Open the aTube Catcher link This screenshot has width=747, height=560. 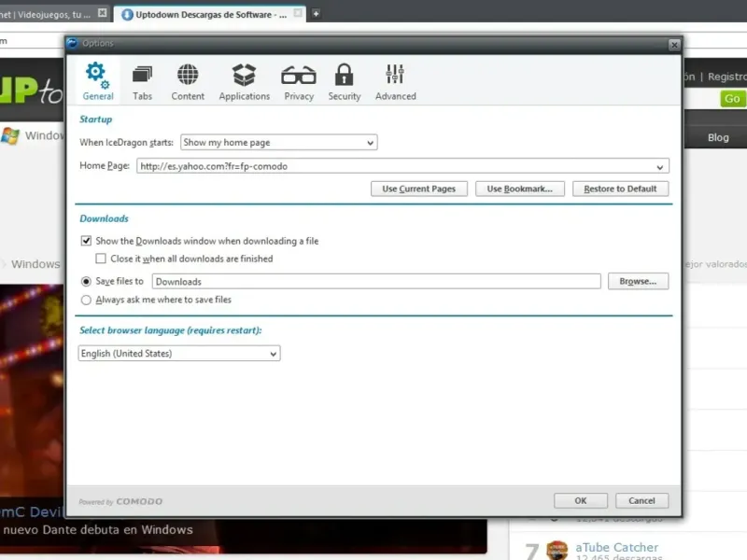(x=616, y=548)
